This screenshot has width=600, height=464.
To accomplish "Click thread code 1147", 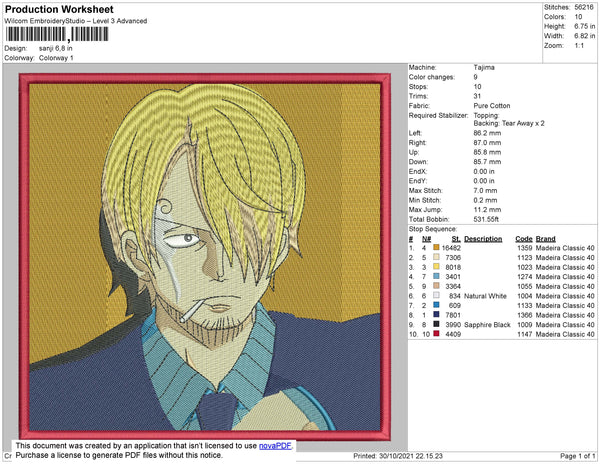I will point(525,334).
